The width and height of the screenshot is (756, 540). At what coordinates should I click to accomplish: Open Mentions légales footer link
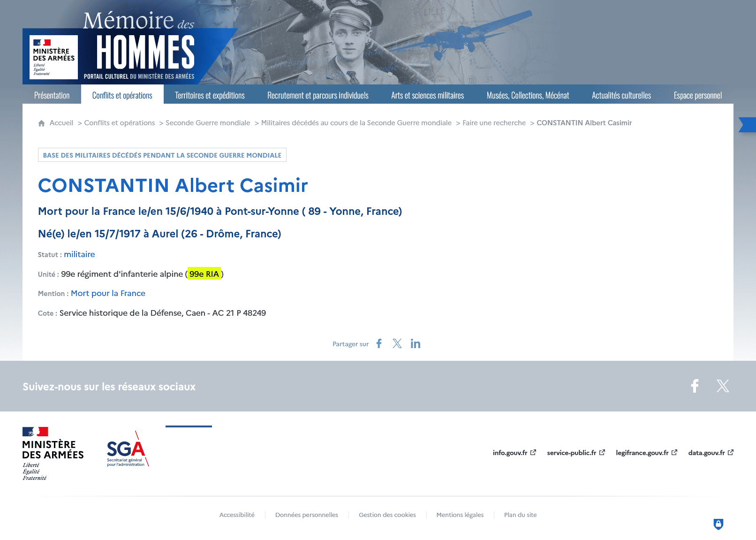pyautogui.click(x=460, y=515)
